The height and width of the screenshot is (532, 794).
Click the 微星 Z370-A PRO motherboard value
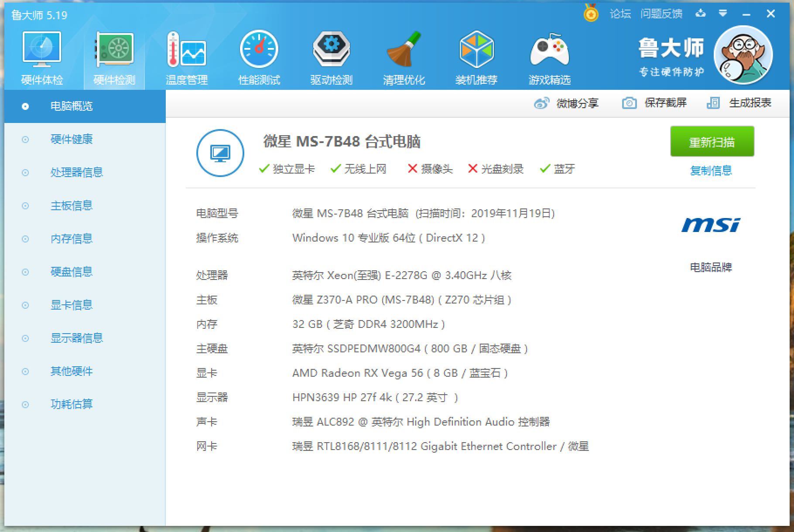(x=402, y=300)
